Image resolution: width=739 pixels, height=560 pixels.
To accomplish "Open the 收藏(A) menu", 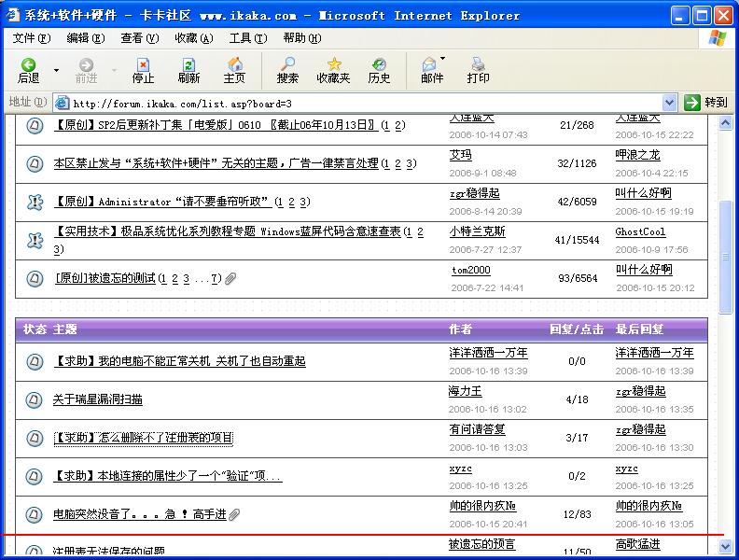I will coord(193,38).
